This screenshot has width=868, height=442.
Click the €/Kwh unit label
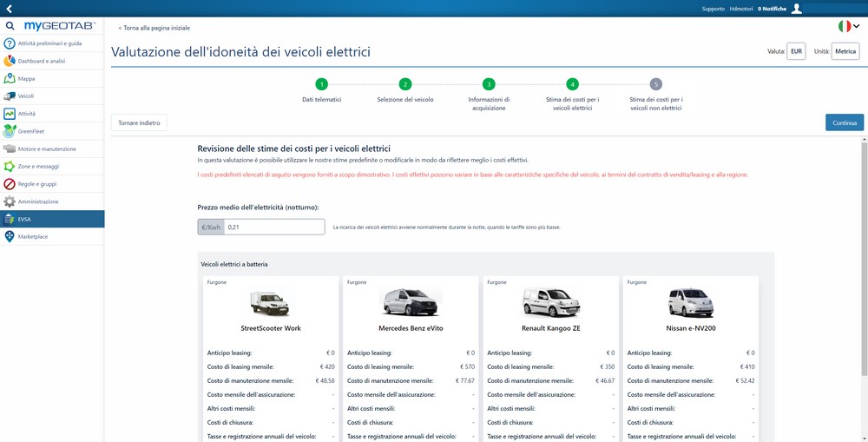(x=211, y=227)
